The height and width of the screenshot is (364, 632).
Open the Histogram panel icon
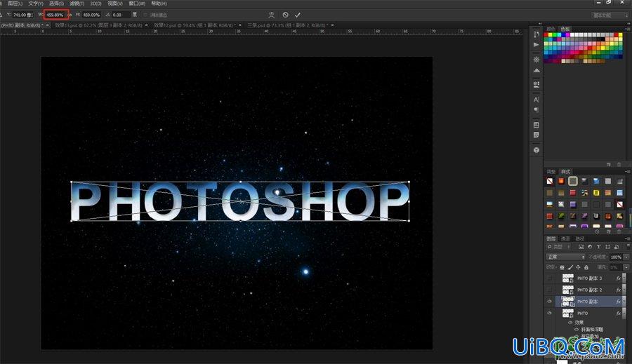coord(536,70)
